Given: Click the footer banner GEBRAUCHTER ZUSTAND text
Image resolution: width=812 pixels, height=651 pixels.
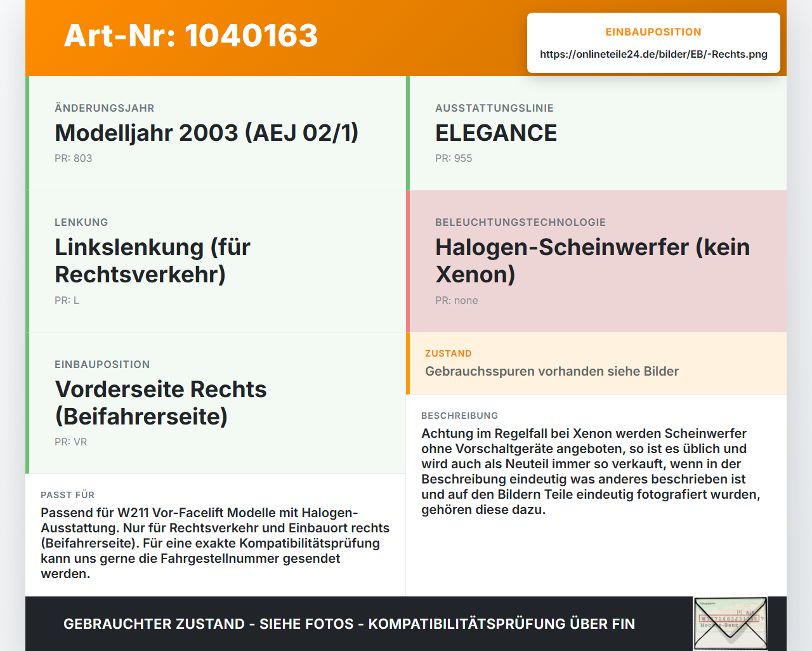Looking at the screenshot, I should pyautogui.click(x=349, y=624).
